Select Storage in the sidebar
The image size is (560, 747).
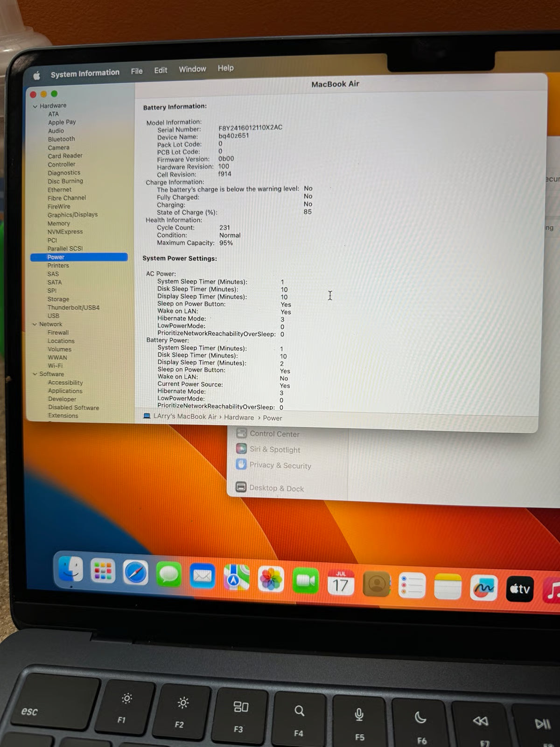pos(58,299)
